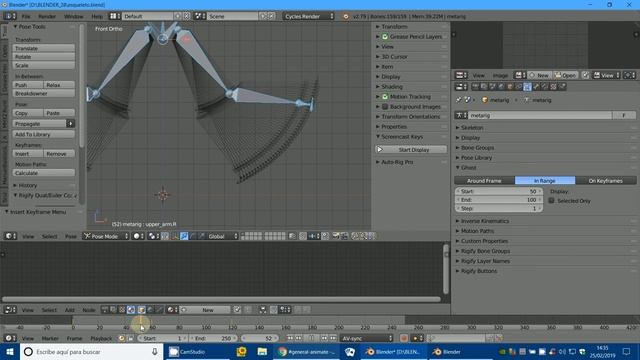640x360 pixels.
Task: Expand the Transform panel in the sidebar
Action: click(394, 27)
